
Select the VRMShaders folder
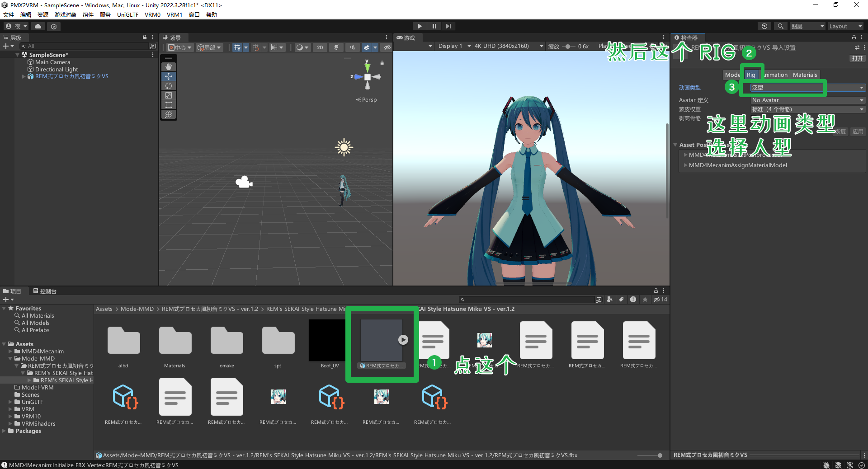[x=38, y=424]
